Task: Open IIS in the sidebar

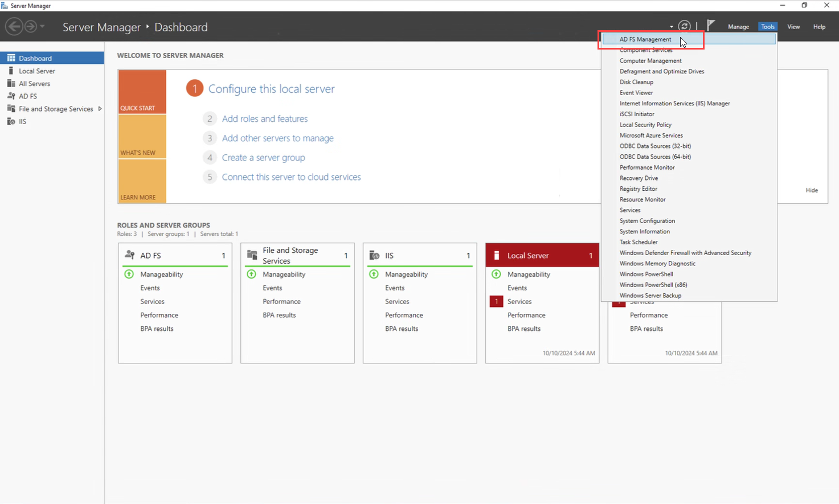Action: point(52,121)
